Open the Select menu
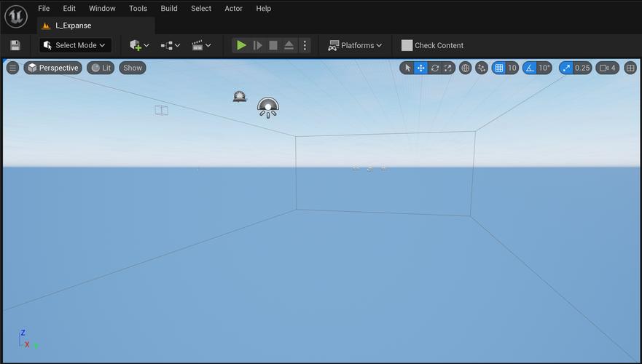Screen dimensions: 642x364 click(x=201, y=8)
